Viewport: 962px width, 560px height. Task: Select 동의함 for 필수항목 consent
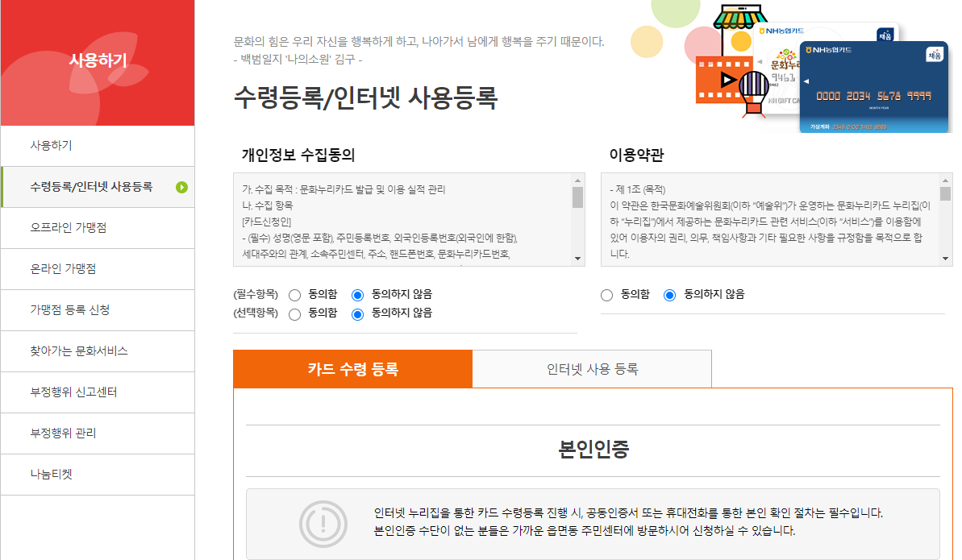coord(295,295)
